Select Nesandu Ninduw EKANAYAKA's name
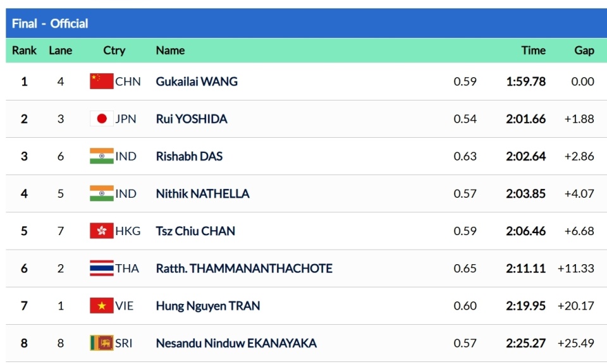 pos(236,343)
